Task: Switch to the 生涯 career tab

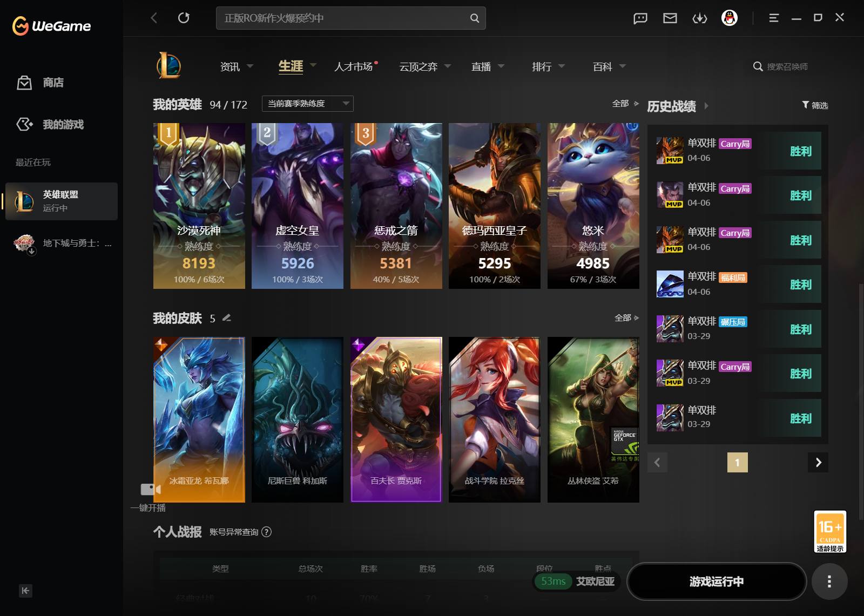Action: point(291,66)
